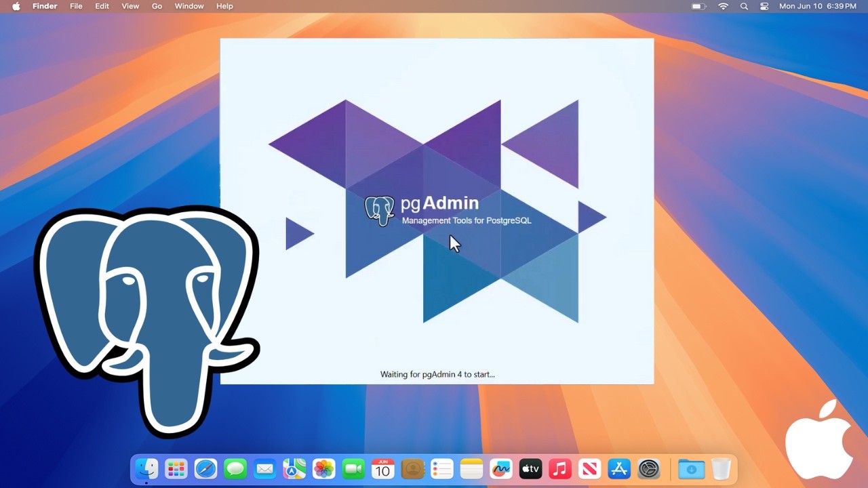This screenshot has width=868, height=488.
Task: Open the Messages app in Dock
Action: click(235, 468)
